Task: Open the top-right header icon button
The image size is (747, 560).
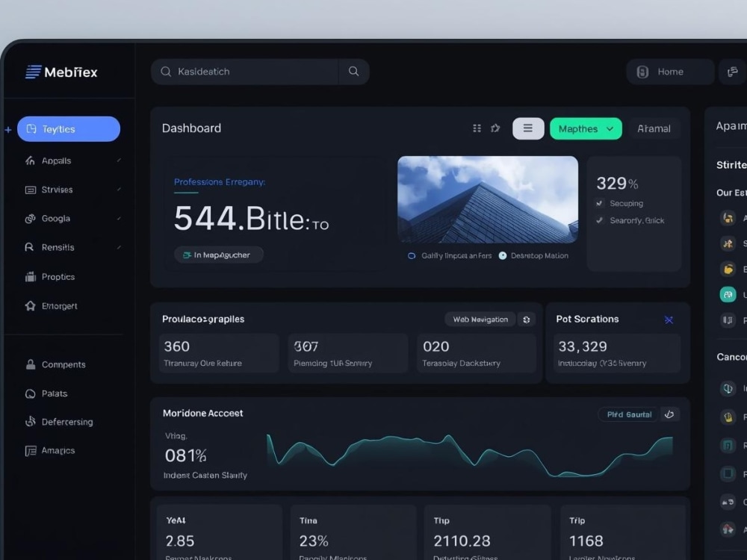Action: point(733,72)
